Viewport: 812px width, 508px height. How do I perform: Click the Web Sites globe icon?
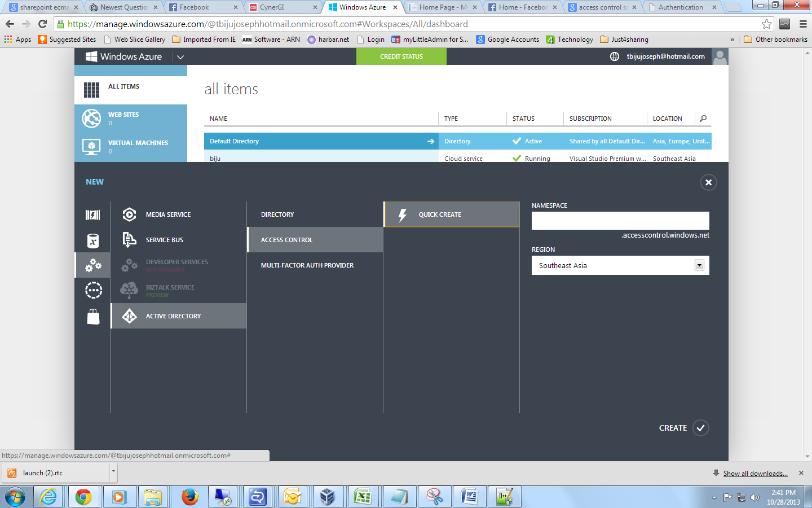click(91, 118)
